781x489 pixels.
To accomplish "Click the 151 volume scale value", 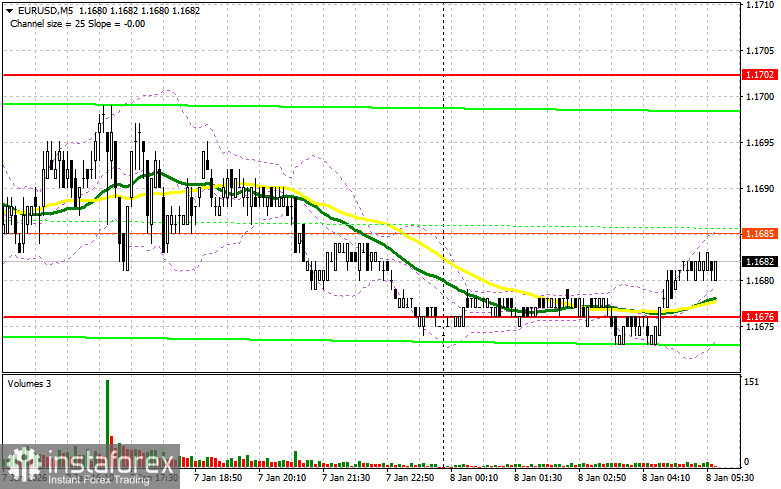I will [x=751, y=382].
